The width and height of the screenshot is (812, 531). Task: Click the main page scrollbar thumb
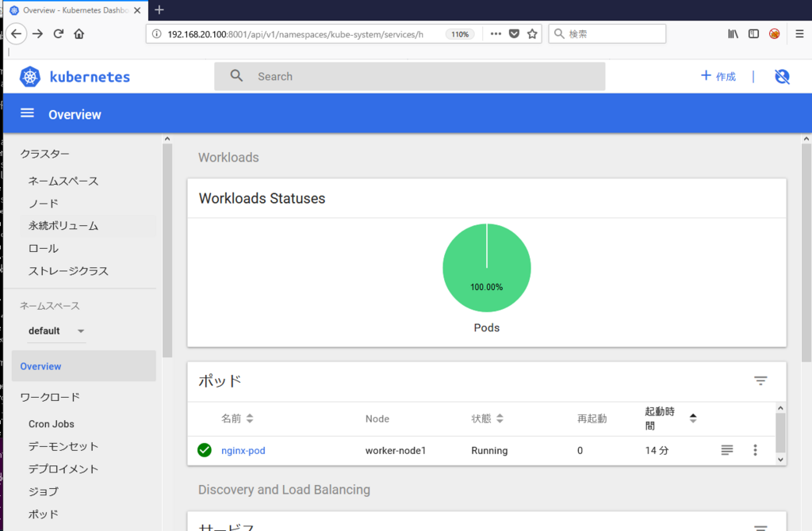click(806, 253)
